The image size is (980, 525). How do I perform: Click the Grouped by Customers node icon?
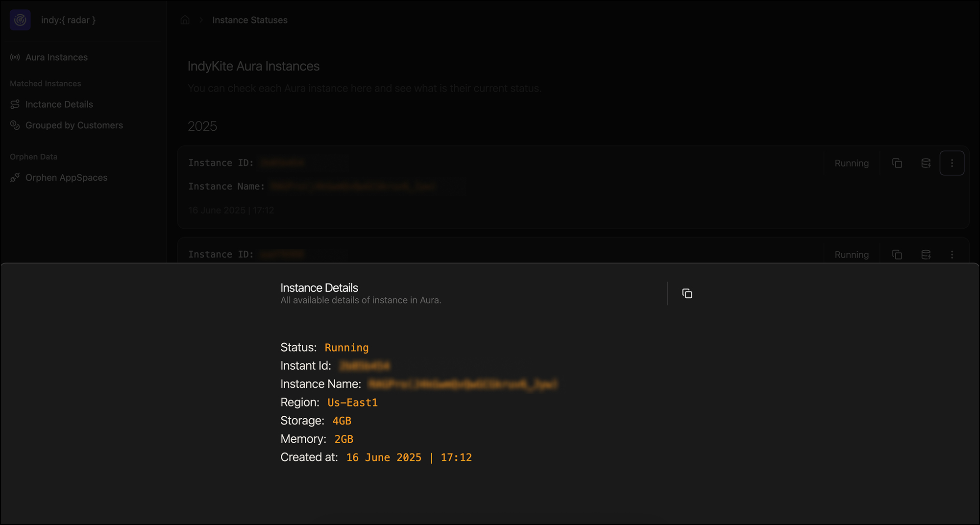(15, 125)
